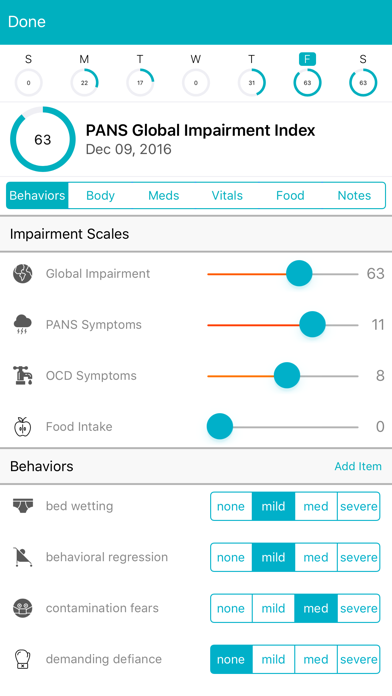Tap the bed wetting underwear icon
Viewport: 392px width, 696px height.
click(x=22, y=506)
